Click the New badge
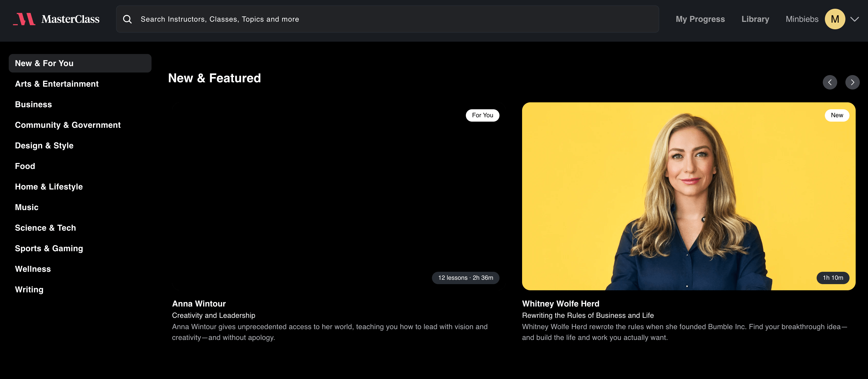 837,115
